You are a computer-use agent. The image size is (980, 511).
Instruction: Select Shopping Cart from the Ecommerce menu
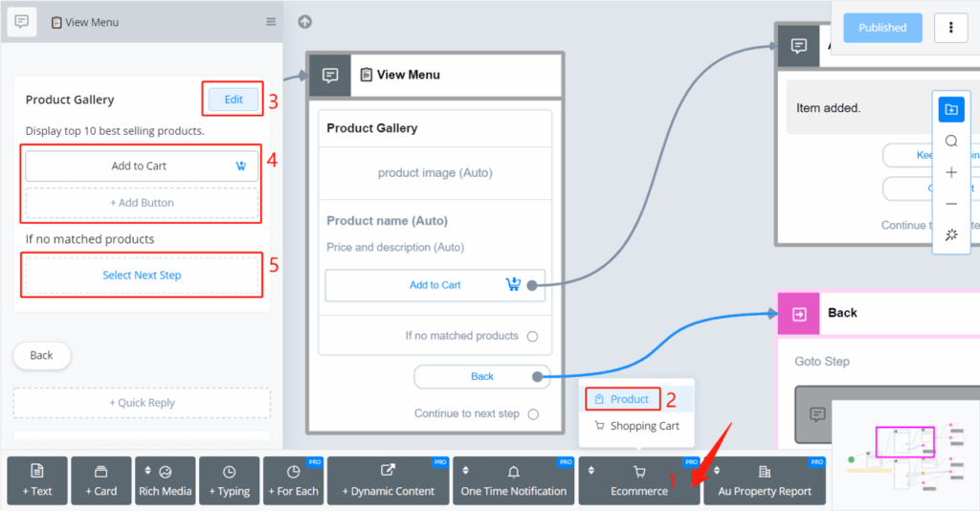636,426
